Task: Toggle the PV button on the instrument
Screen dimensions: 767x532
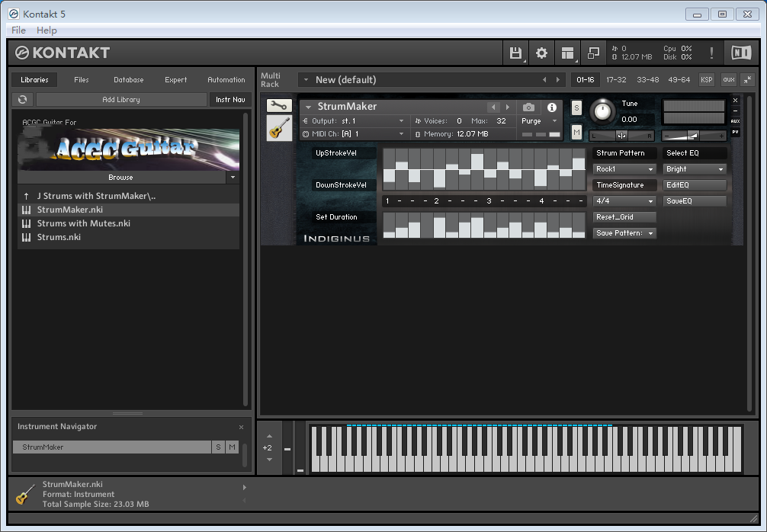Action: click(x=735, y=132)
